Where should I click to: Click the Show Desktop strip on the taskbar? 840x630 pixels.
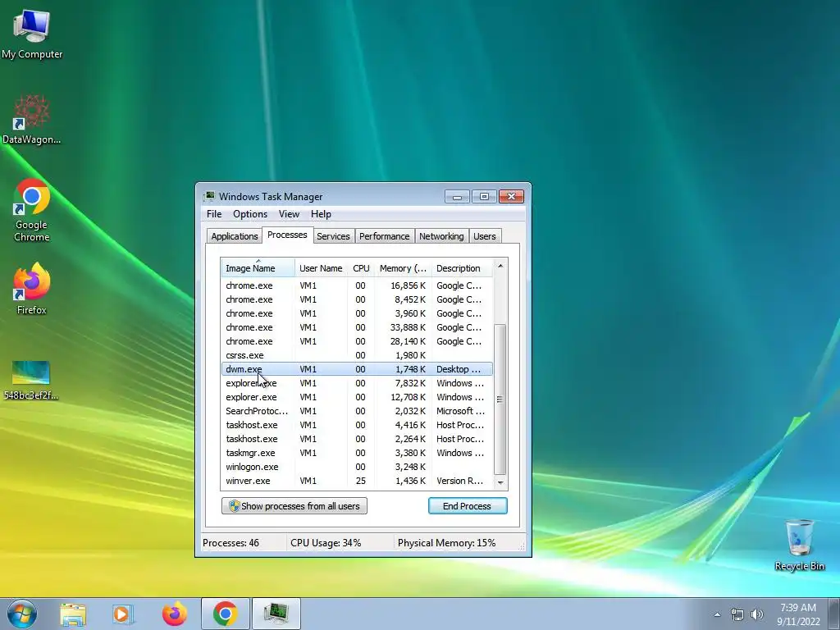[x=834, y=614]
